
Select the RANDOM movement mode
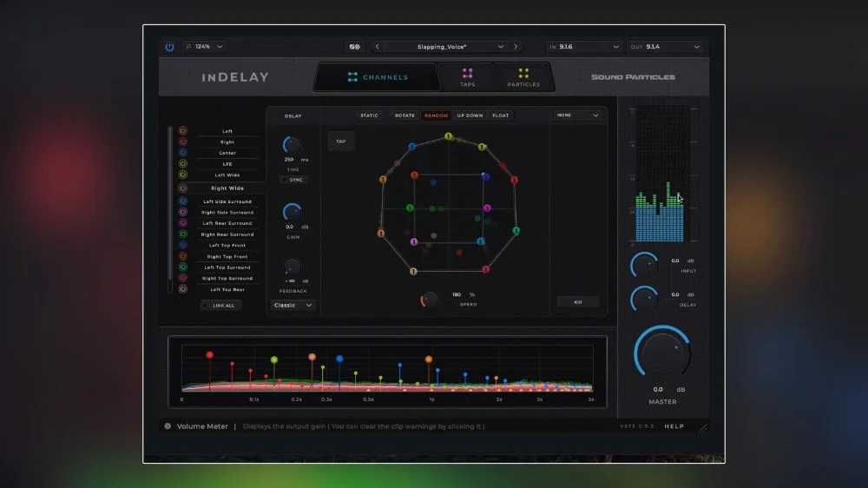point(437,115)
